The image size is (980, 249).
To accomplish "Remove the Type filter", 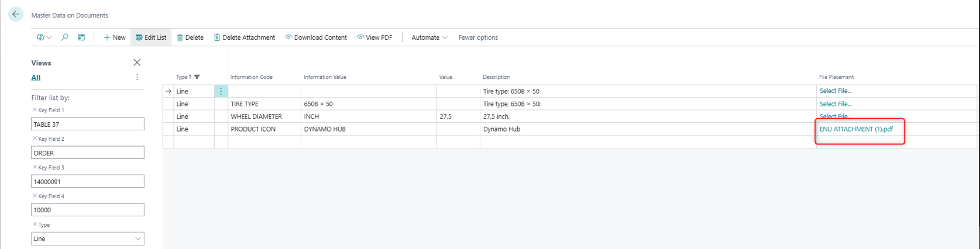I will (35, 224).
